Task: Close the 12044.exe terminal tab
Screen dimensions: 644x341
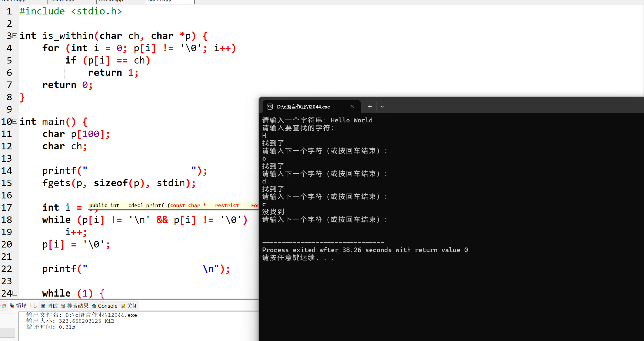Action: pos(352,107)
